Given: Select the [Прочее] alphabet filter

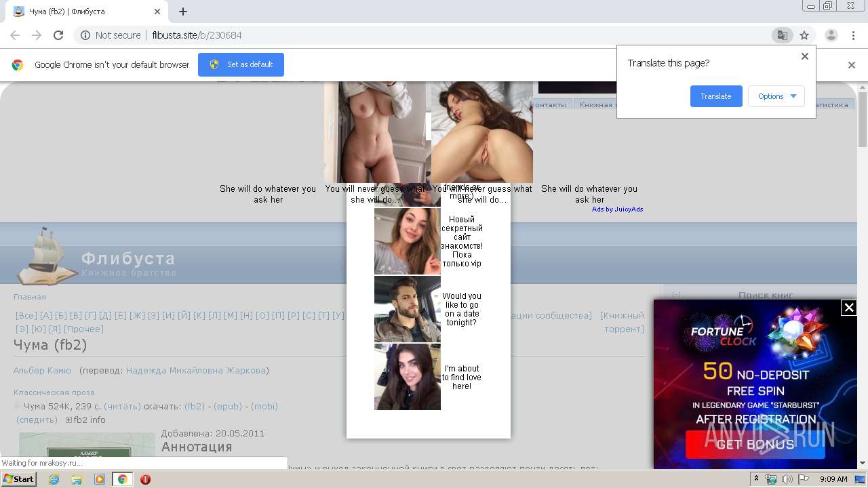Looking at the screenshot, I should [x=84, y=329].
